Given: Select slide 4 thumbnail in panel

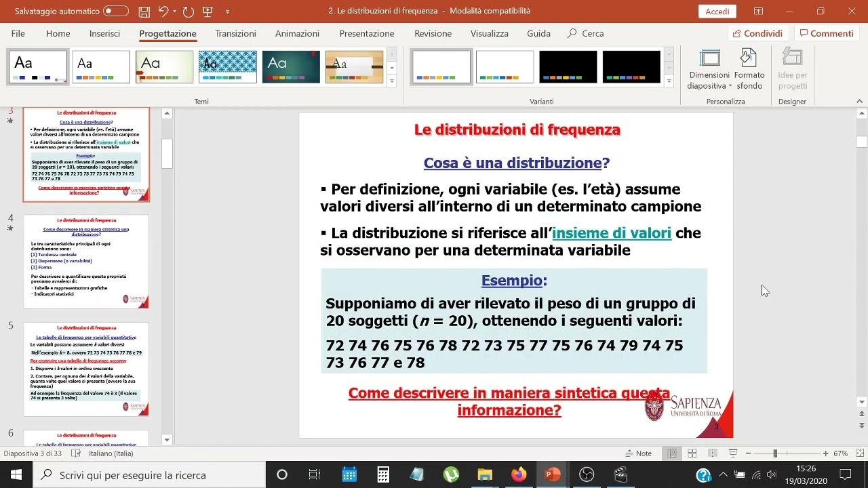Looking at the screenshot, I should [x=86, y=262].
